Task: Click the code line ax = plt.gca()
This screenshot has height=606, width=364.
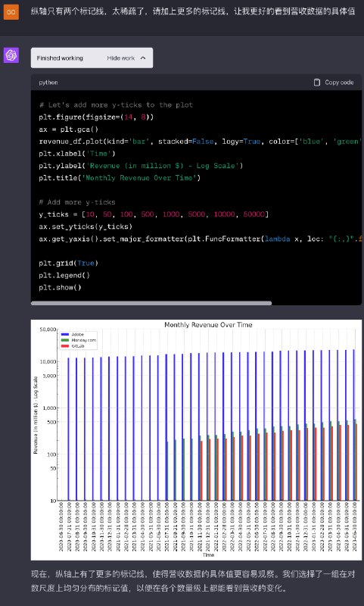Action: click(x=68, y=129)
